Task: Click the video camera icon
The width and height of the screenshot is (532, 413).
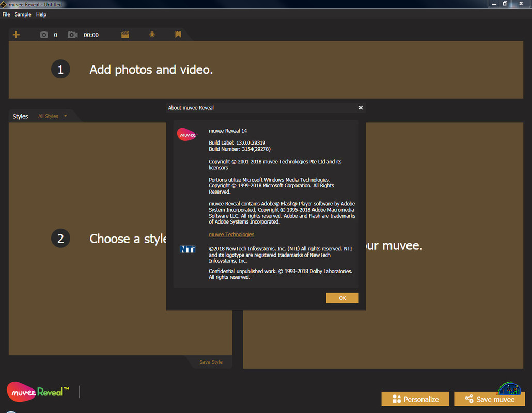Action: click(73, 35)
